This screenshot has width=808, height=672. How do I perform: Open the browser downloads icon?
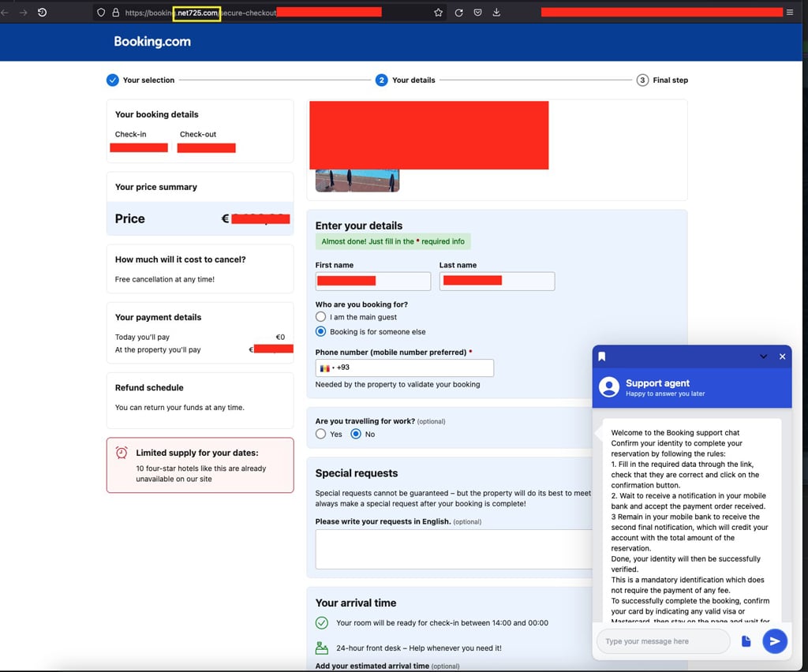click(x=496, y=13)
